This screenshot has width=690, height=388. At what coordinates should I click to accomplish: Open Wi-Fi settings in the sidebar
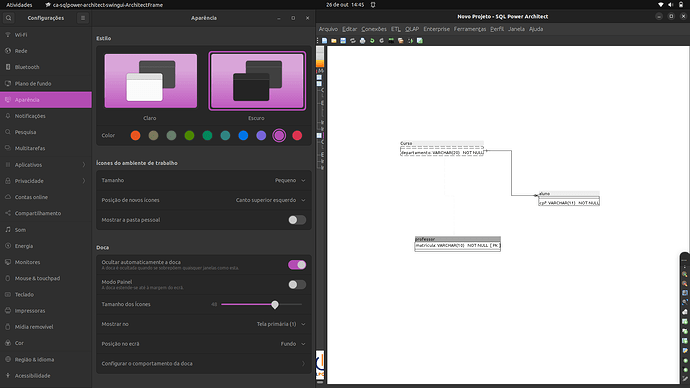pos(46,35)
